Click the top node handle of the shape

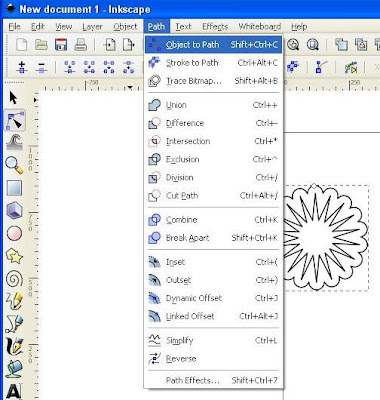click(314, 186)
